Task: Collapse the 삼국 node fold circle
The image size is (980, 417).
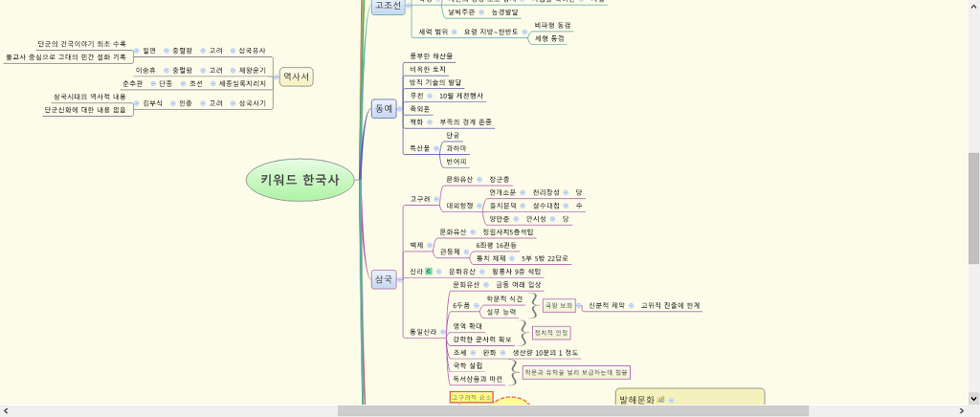Action: 401,279
